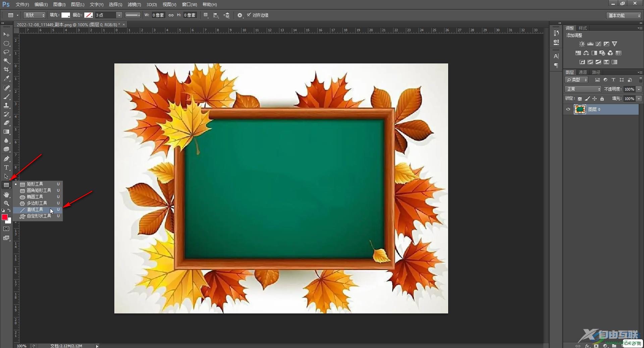Select the Eyedropper tool
The height and width of the screenshot is (348, 644).
[6, 79]
